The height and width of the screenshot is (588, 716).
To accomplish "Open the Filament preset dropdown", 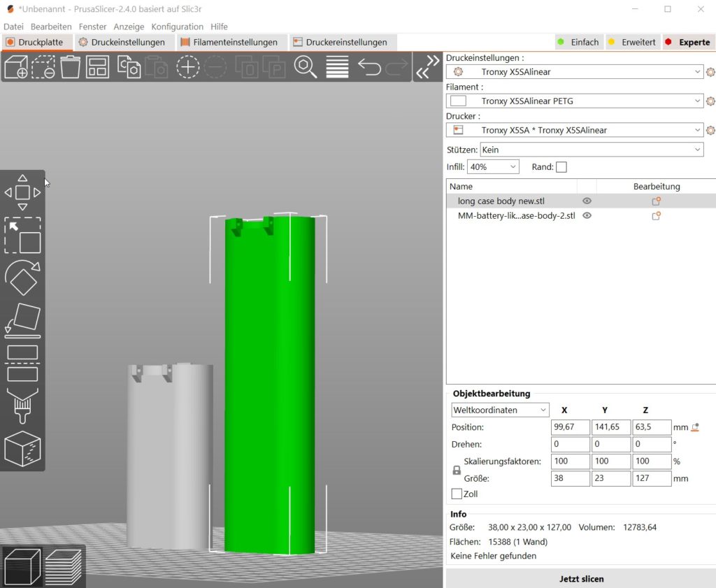I will pyautogui.click(x=575, y=101).
